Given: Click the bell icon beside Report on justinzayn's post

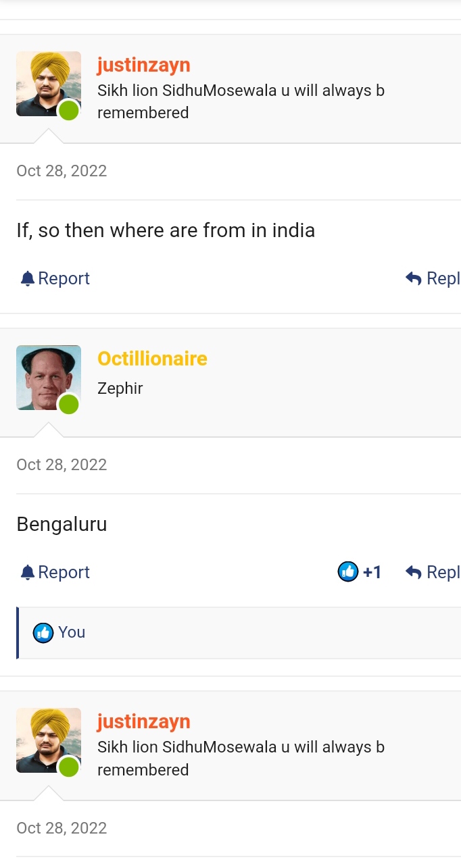Looking at the screenshot, I should pos(28,278).
